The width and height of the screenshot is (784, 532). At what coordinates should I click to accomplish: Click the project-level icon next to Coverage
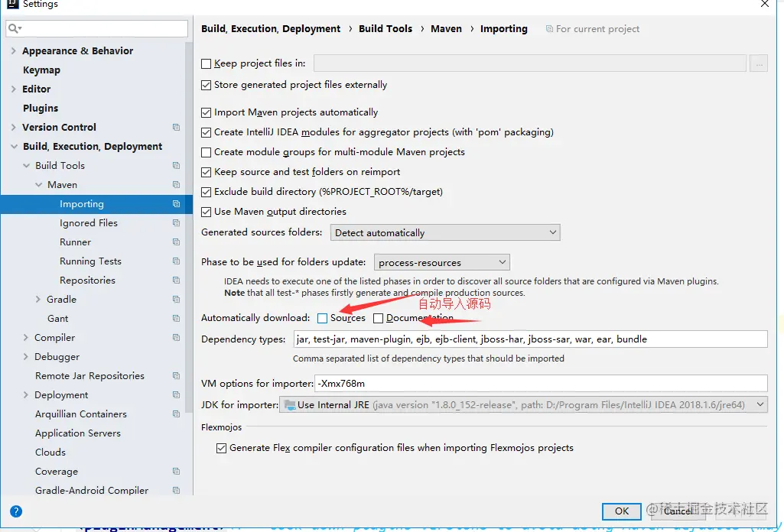tap(176, 471)
